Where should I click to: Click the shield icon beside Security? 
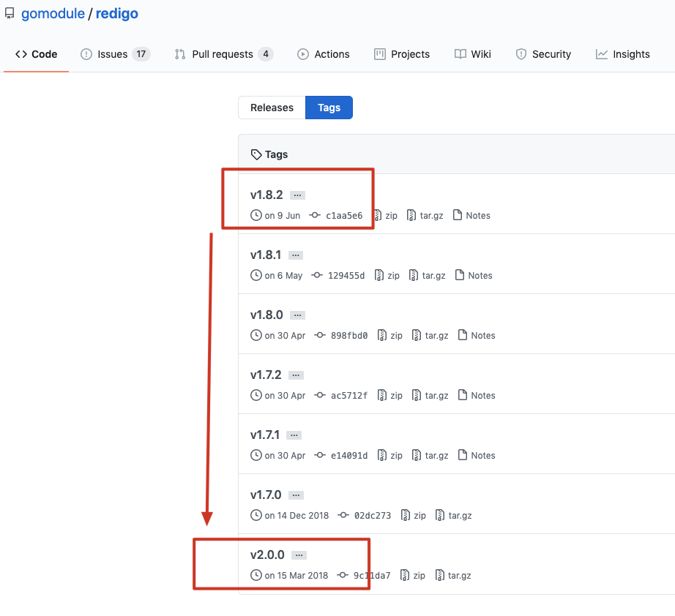point(521,53)
